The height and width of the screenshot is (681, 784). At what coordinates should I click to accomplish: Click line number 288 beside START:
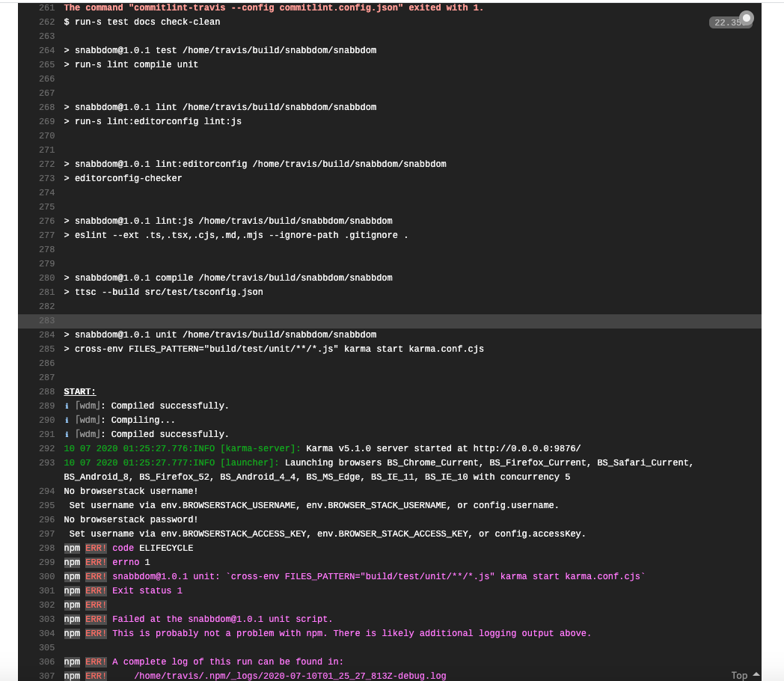point(46,391)
